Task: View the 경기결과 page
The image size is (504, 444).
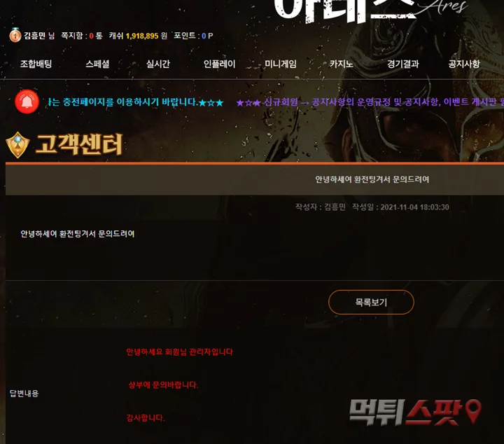Action: click(x=402, y=64)
